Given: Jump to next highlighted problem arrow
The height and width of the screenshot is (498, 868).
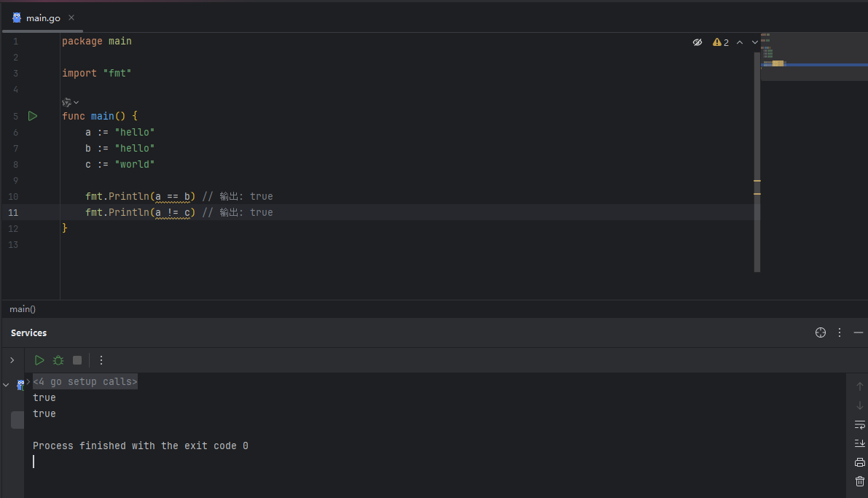Looking at the screenshot, I should [x=754, y=42].
